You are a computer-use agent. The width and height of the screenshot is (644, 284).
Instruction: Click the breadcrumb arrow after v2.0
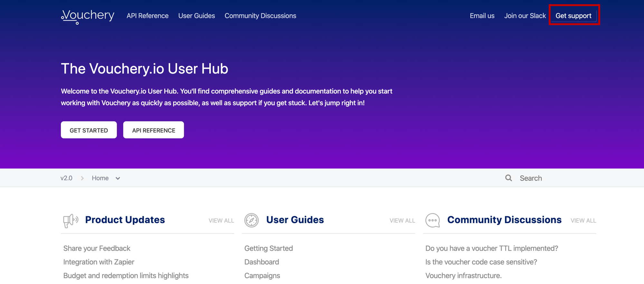(82, 178)
